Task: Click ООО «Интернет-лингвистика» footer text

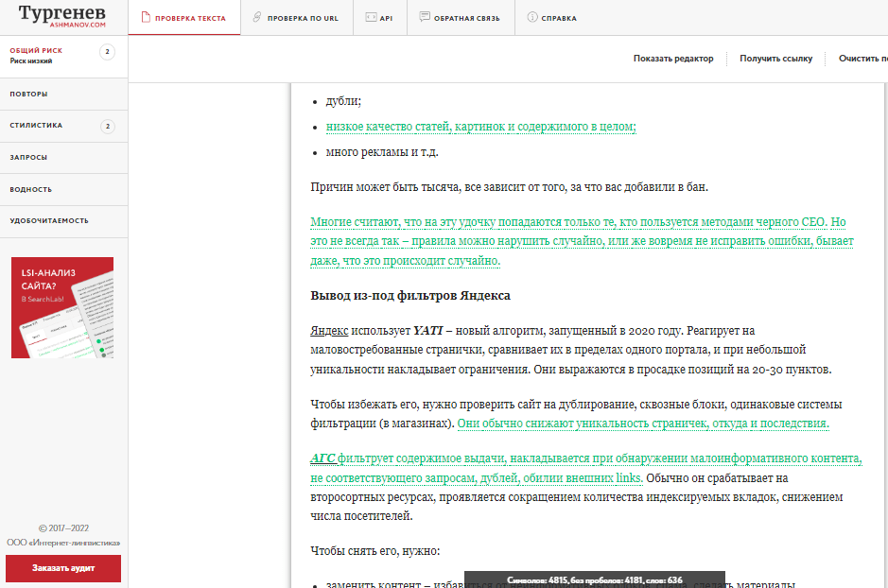Action: [x=63, y=543]
